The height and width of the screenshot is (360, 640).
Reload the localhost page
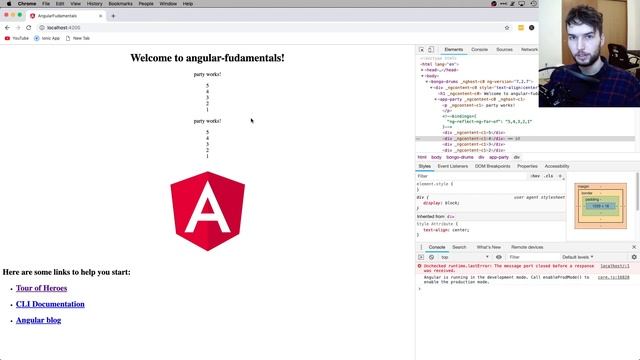pos(29,28)
